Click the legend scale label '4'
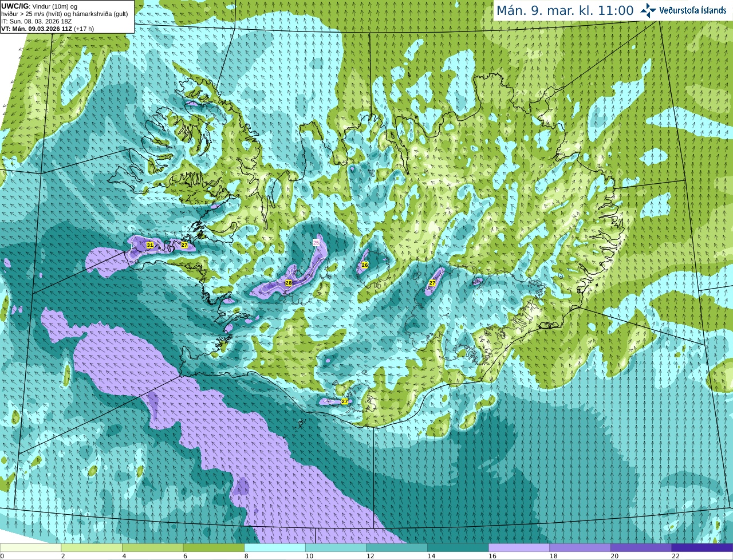The height and width of the screenshot is (560, 733). coord(124,556)
